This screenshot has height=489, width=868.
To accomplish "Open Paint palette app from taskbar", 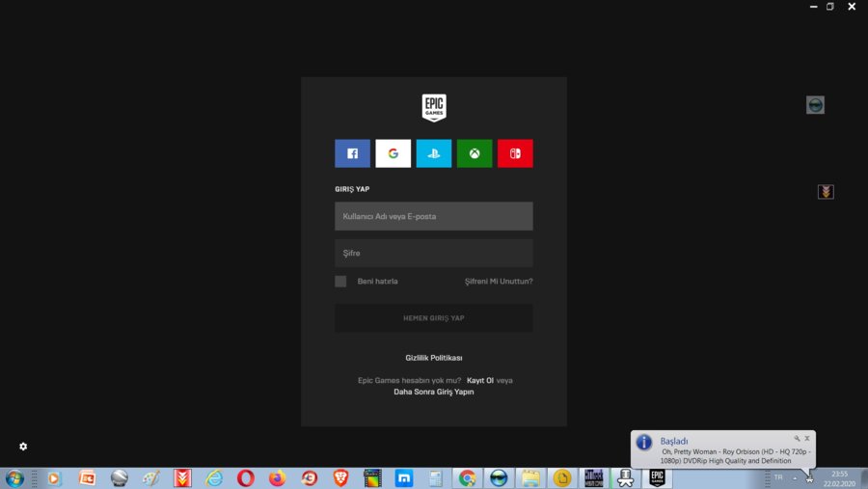I will pos(150,478).
